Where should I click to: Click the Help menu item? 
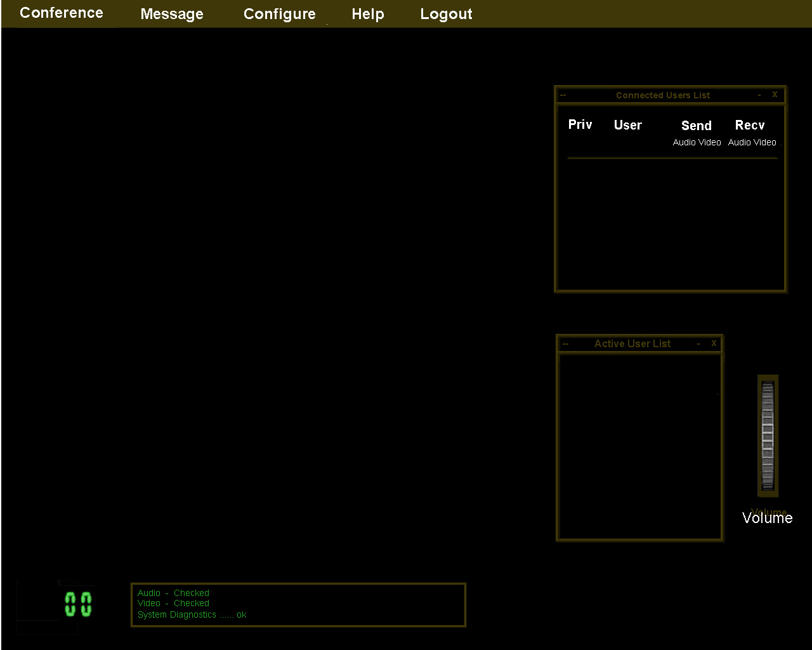(368, 14)
